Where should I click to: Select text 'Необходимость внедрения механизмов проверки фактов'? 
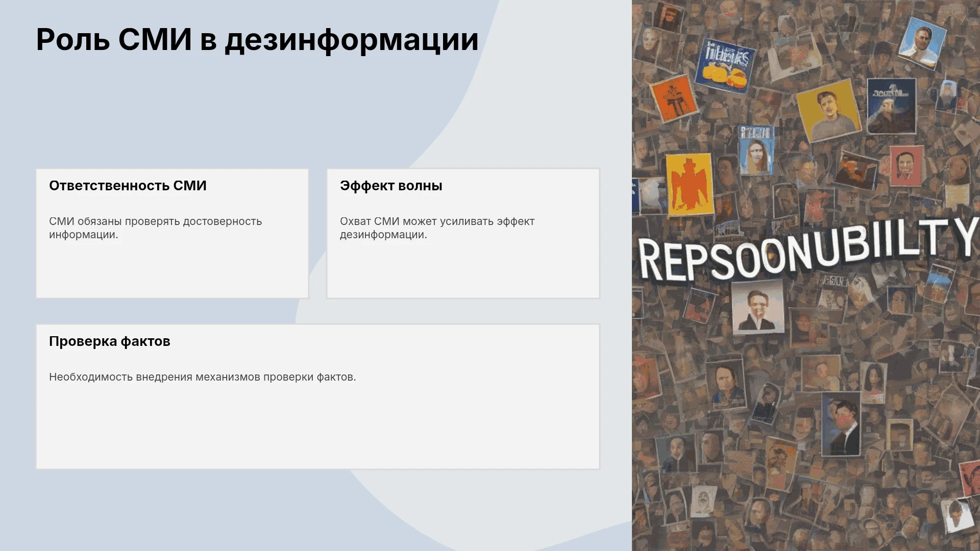tap(202, 377)
